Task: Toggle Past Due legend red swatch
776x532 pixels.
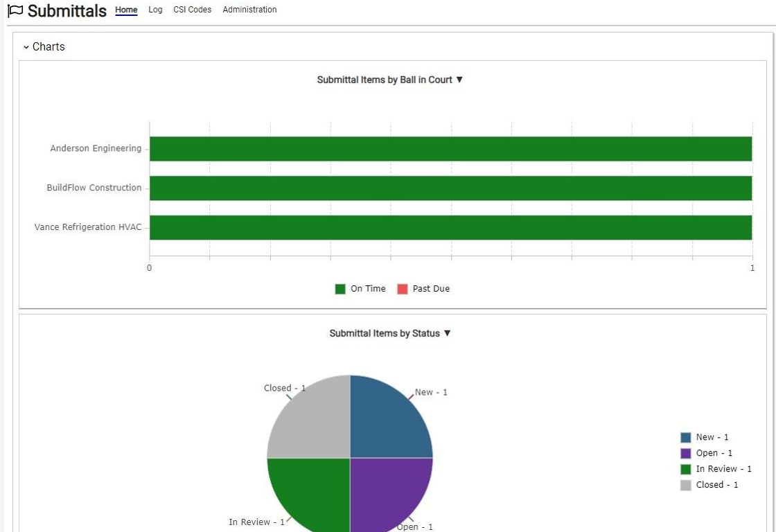Action: tap(403, 289)
